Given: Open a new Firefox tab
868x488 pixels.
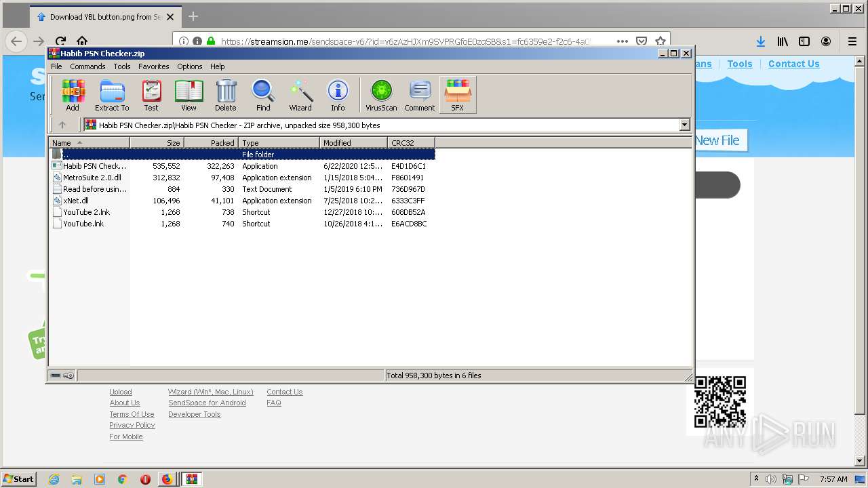Looking at the screenshot, I should coord(193,16).
